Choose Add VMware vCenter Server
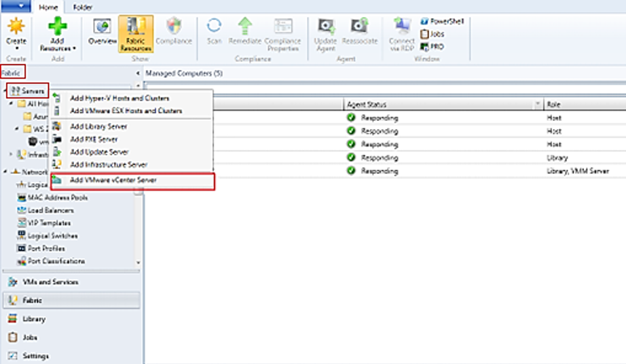Screen dimensions: 626x364 [x=113, y=181]
